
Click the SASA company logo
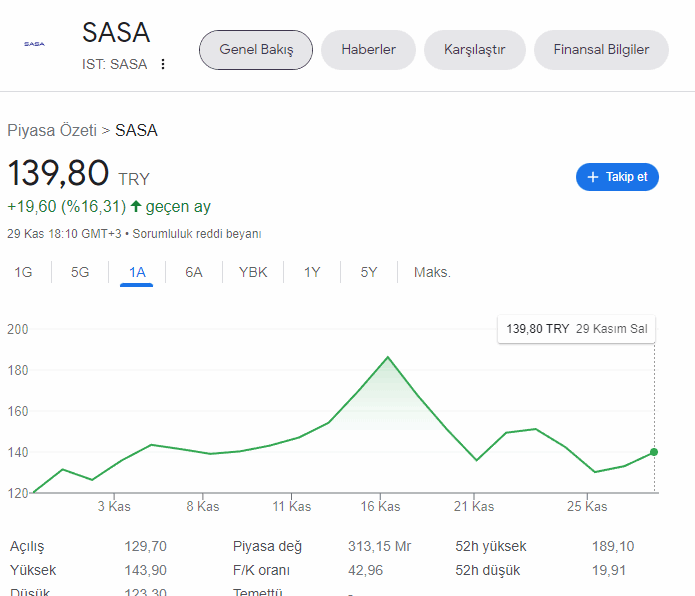tap(34, 44)
